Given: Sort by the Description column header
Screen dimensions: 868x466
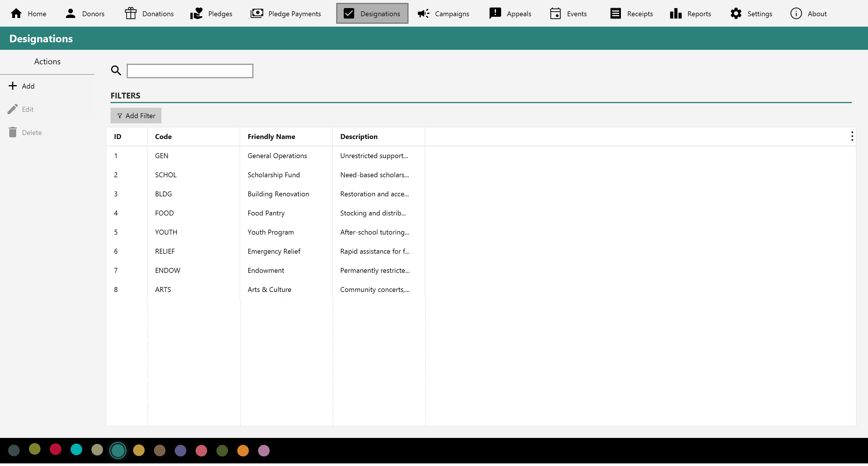Looking at the screenshot, I should [x=359, y=137].
